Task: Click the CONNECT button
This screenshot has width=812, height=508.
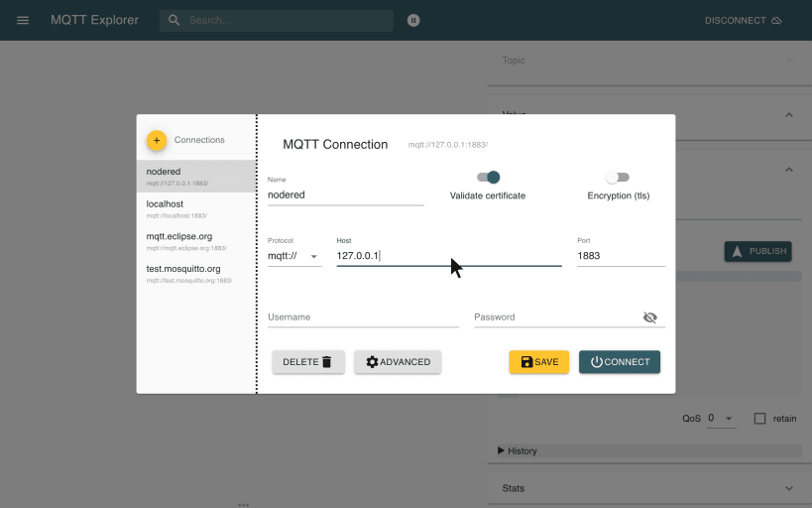Action: [x=620, y=362]
